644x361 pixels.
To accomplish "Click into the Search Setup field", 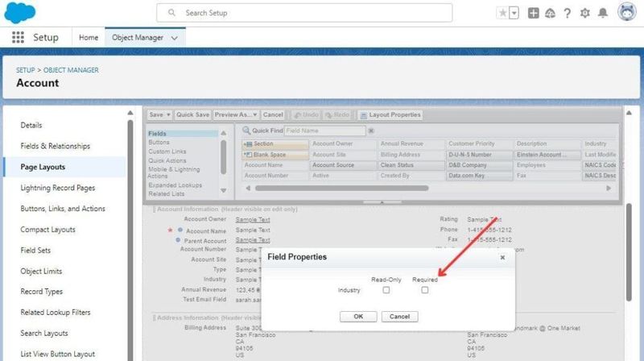I will (304, 13).
